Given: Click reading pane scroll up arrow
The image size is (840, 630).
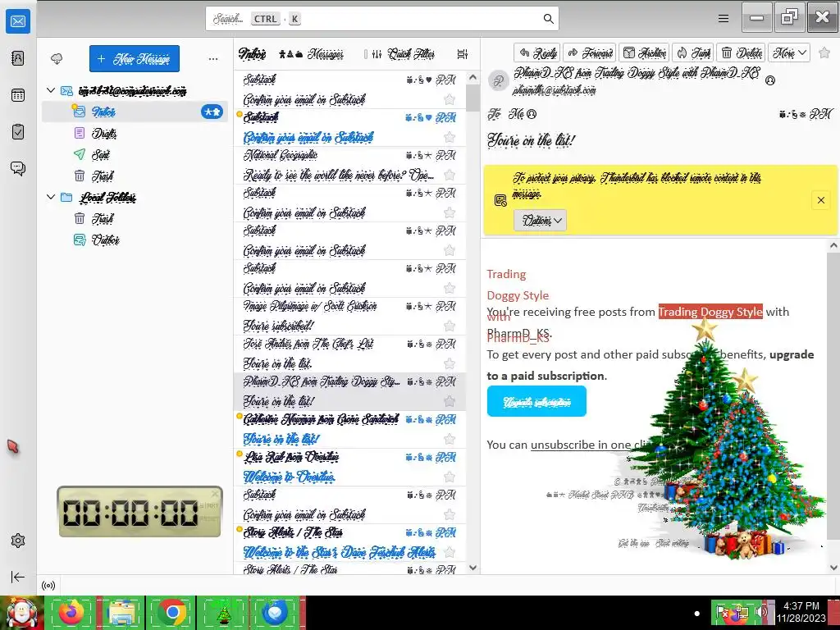Looking at the screenshot, I should (x=833, y=246).
